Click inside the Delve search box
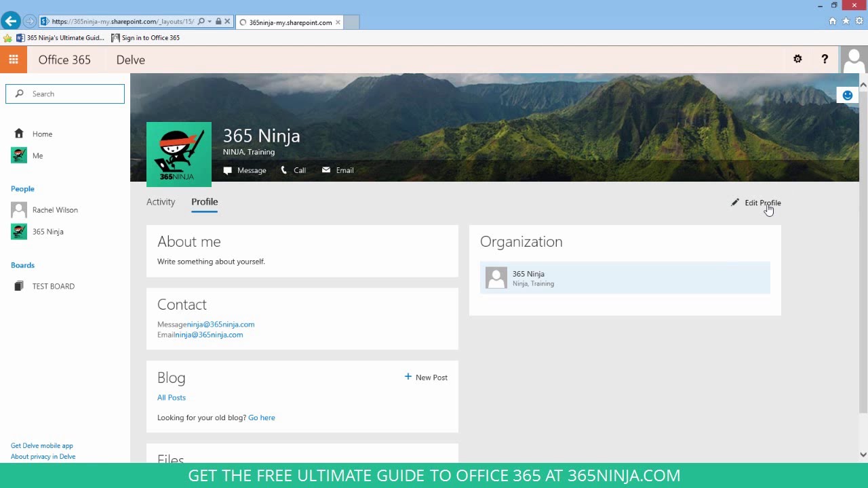Screen dimensions: 868x488 point(65,94)
